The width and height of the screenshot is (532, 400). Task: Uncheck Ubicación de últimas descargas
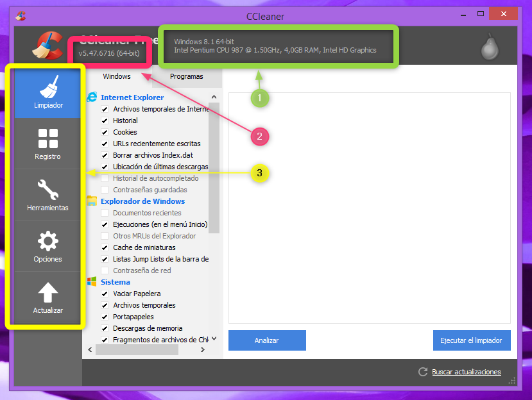point(105,167)
